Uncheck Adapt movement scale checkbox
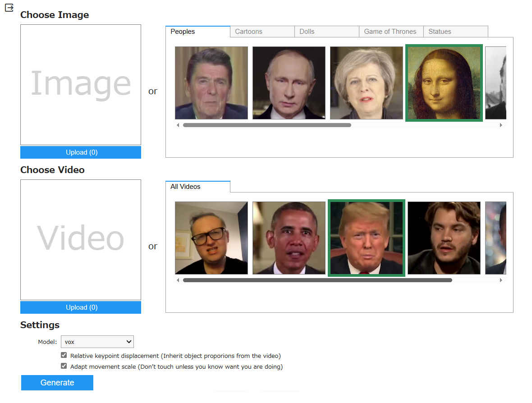 64,366
